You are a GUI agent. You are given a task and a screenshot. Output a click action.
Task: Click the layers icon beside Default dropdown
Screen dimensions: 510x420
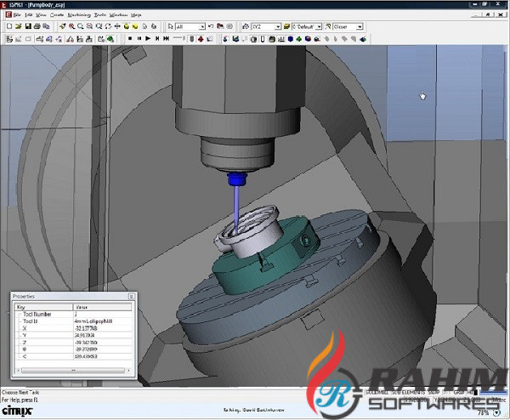click(x=286, y=26)
